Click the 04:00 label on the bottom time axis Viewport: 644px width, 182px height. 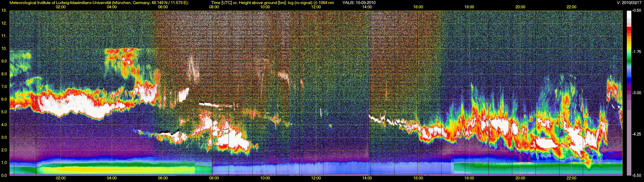[112, 178]
